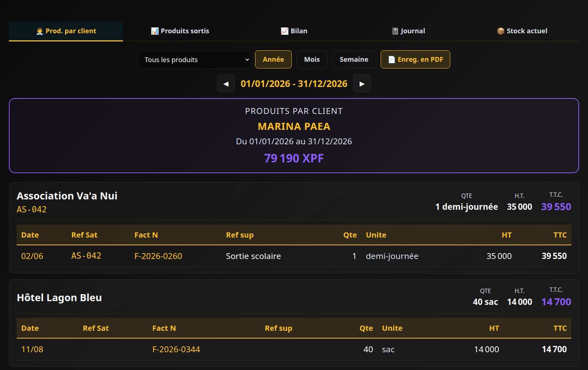Screen dimensions: 588x370
Task: Open the Prod. par client tab
Action: (x=66, y=31)
